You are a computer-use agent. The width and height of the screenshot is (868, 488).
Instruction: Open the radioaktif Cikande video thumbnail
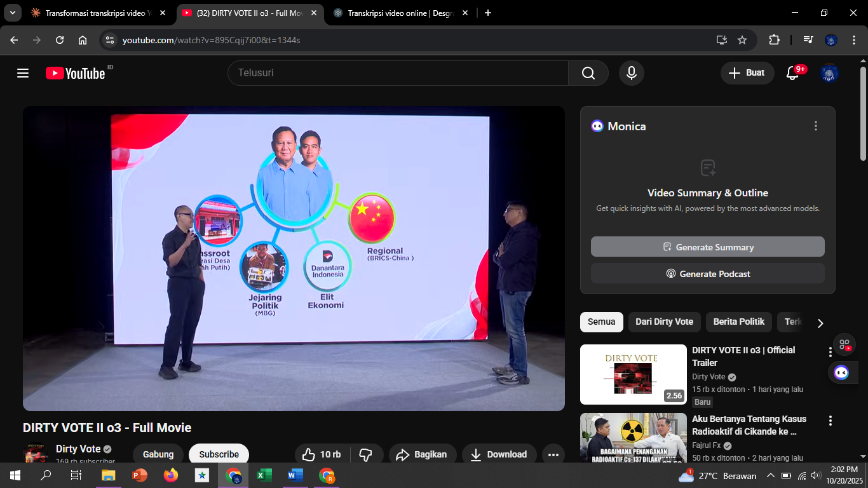(x=633, y=438)
